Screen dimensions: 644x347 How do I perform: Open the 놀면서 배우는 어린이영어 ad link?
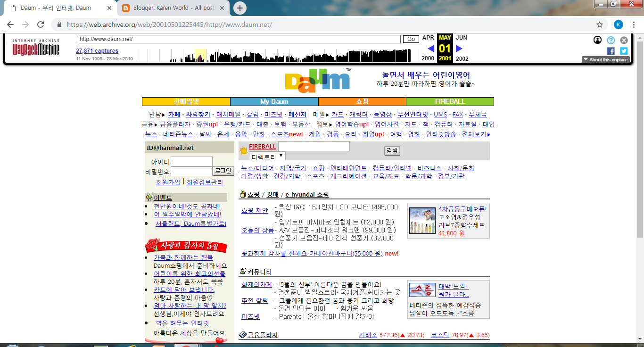[426, 75]
